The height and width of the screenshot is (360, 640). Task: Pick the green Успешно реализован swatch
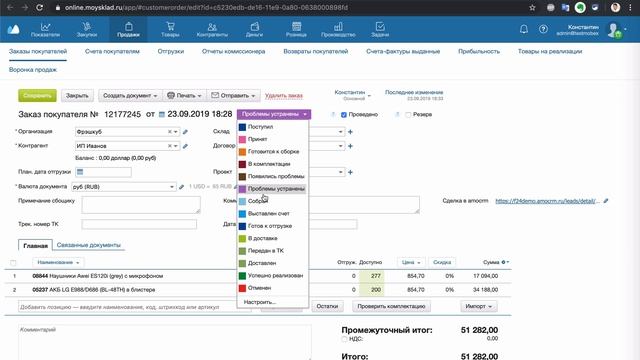coord(242,276)
